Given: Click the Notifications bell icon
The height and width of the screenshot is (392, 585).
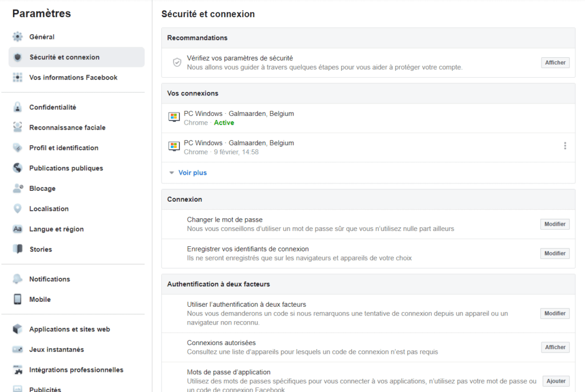Looking at the screenshot, I should (x=18, y=279).
